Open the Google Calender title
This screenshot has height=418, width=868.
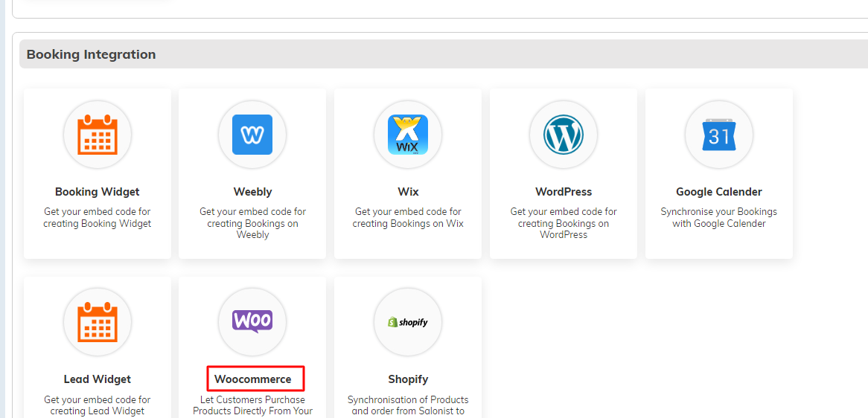719,192
